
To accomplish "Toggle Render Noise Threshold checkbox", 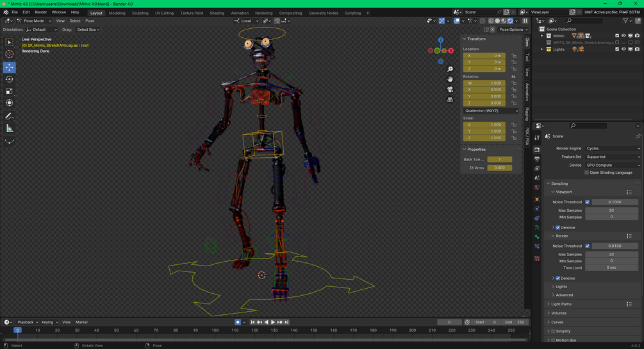I will pyautogui.click(x=588, y=246).
